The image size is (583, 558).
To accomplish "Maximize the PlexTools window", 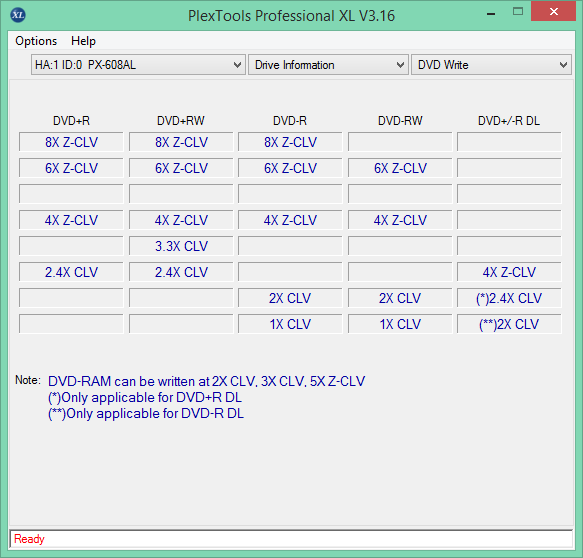I will coord(518,12).
